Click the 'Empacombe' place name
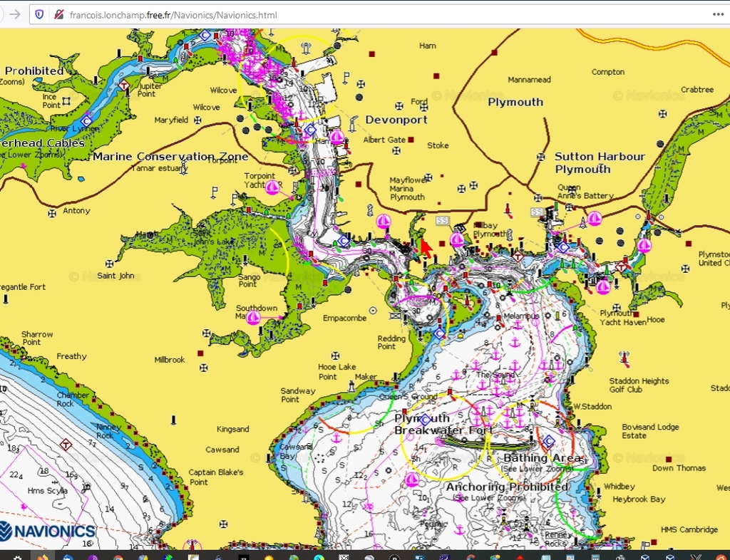The image size is (730, 560). tap(344, 318)
